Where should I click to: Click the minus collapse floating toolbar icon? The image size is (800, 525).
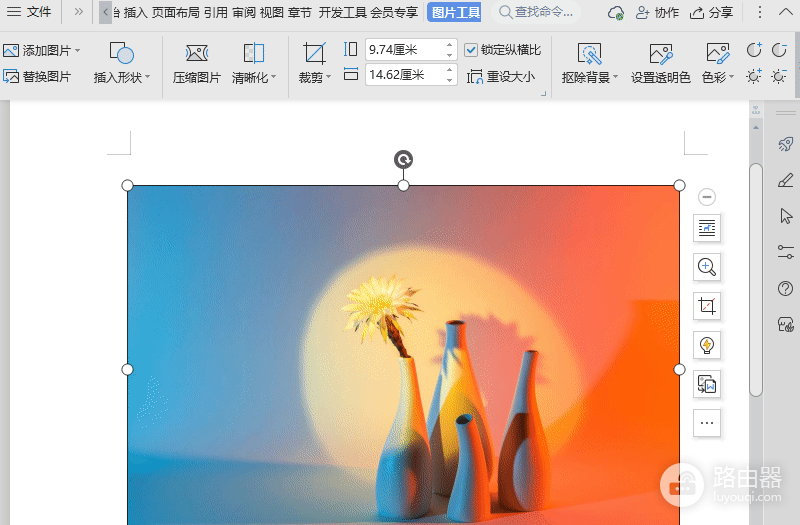[707, 196]
